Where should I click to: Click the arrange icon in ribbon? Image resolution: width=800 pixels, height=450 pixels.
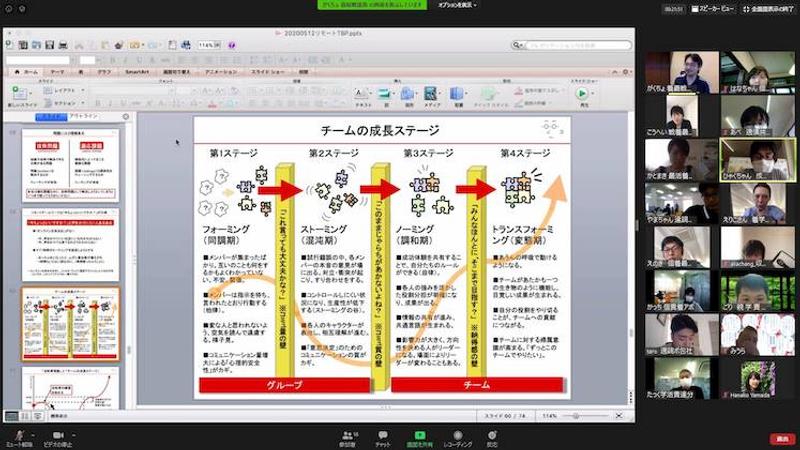click(x=457, y=93)
